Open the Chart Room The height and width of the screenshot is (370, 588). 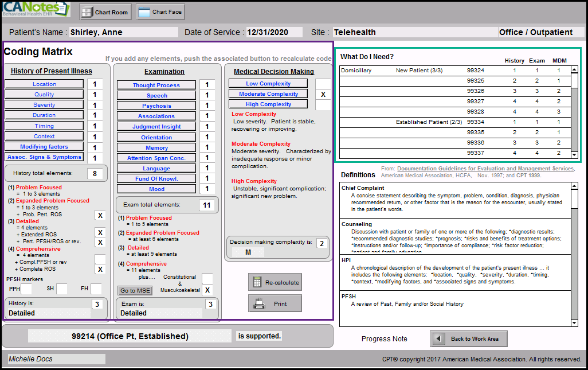pos(105,12)
